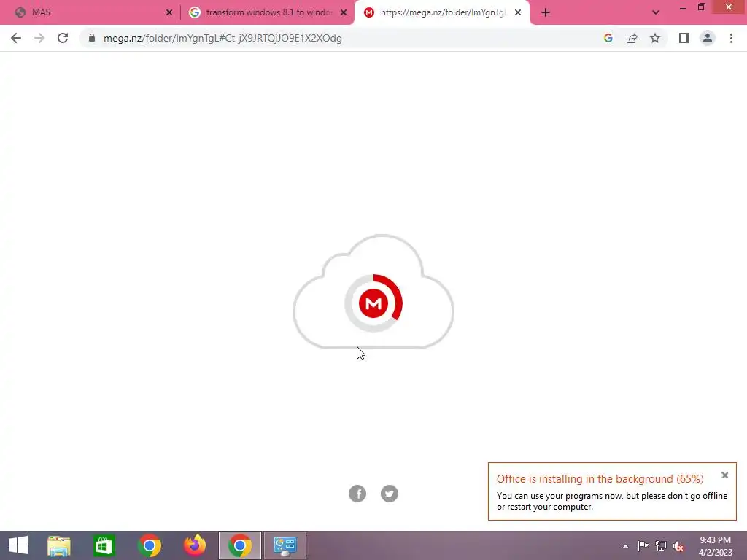The width and height of the screenshot is (747, 560).
Task: Bookmark this page with the star icon
Action: (x=655, y=38)
